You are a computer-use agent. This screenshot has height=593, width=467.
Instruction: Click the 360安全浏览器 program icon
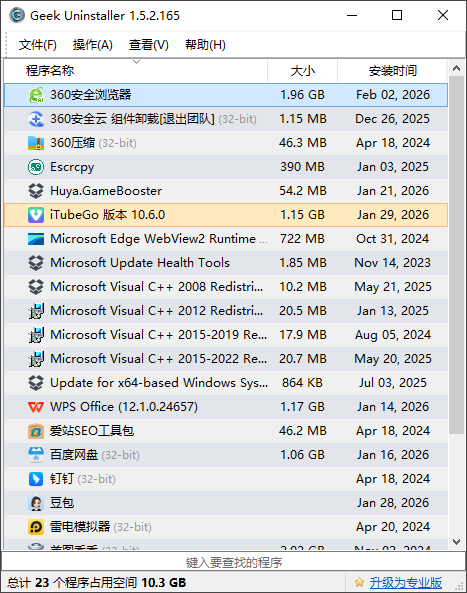click(x=36, y=95)
